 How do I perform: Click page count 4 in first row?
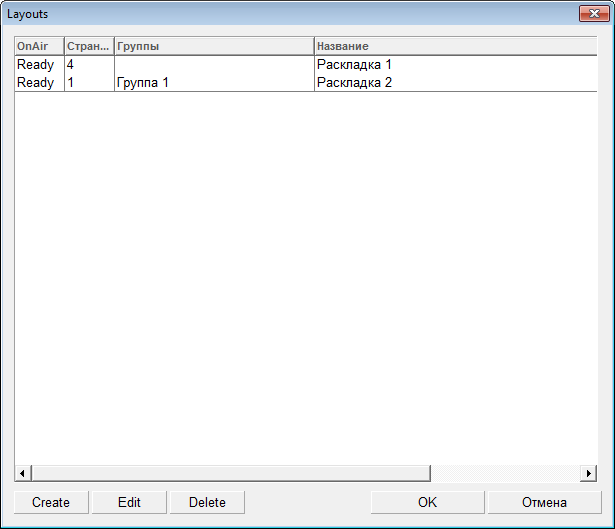point(71,65)
